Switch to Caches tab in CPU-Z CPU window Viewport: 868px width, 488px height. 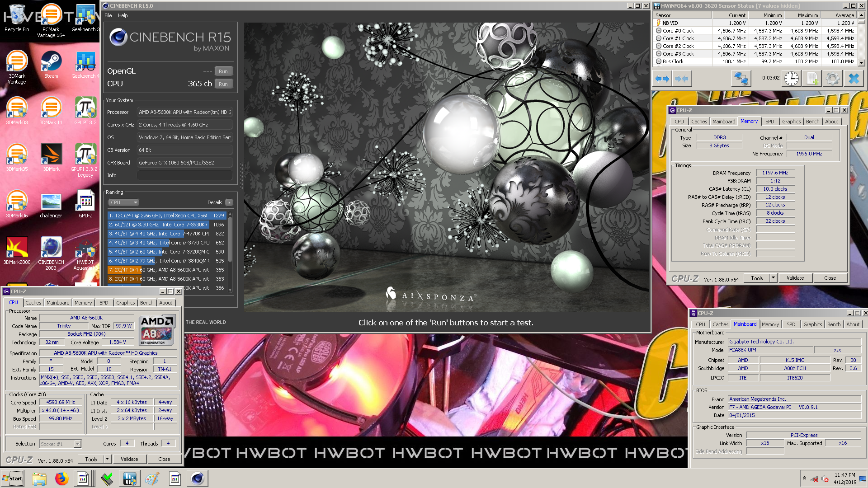point(33,303)
